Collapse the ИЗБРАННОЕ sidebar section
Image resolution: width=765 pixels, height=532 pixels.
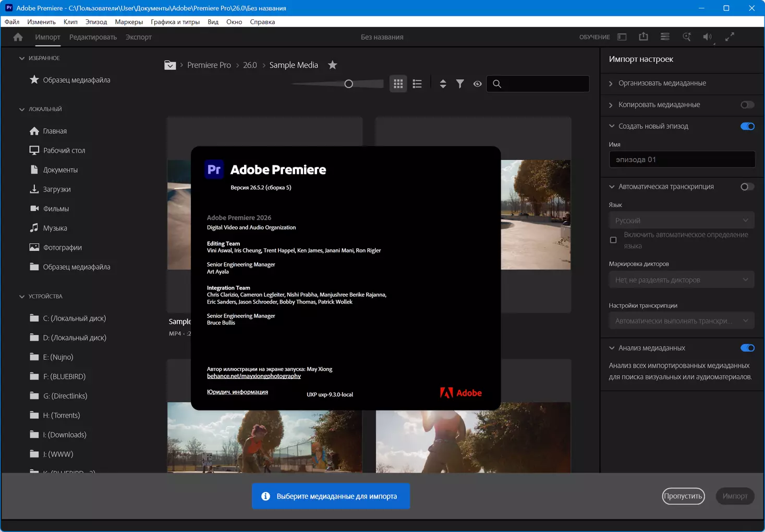click(22, 58)
